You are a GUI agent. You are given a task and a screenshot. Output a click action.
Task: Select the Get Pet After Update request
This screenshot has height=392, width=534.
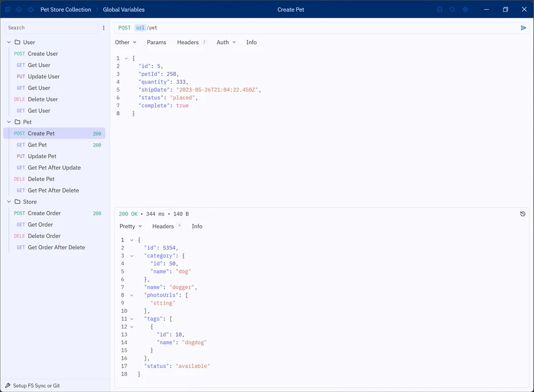pyautogui.click(x=54, y=168)
